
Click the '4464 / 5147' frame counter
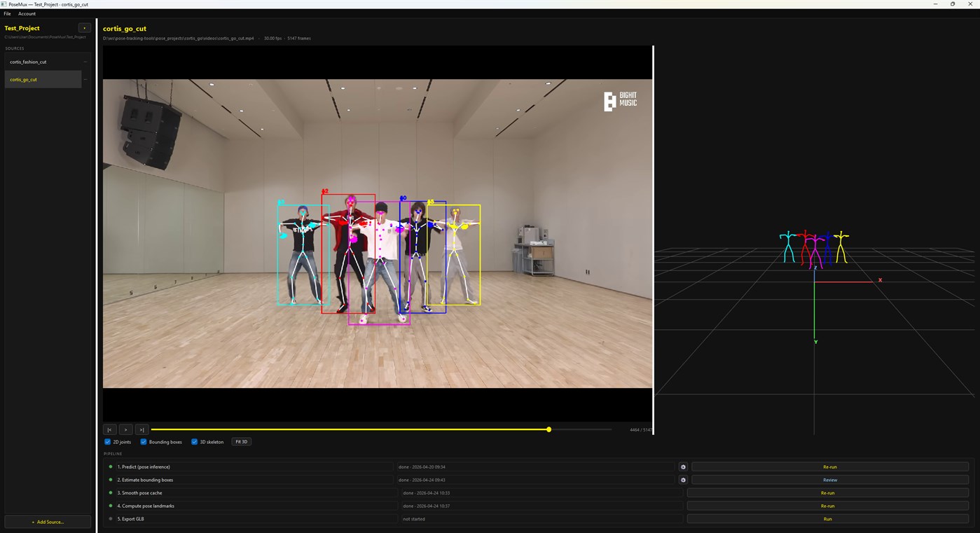641,429
